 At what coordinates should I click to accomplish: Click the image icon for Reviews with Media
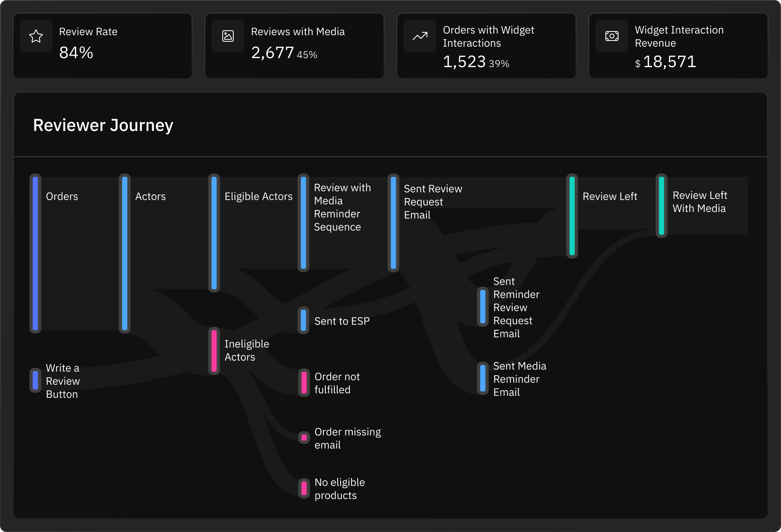point(228,36)
